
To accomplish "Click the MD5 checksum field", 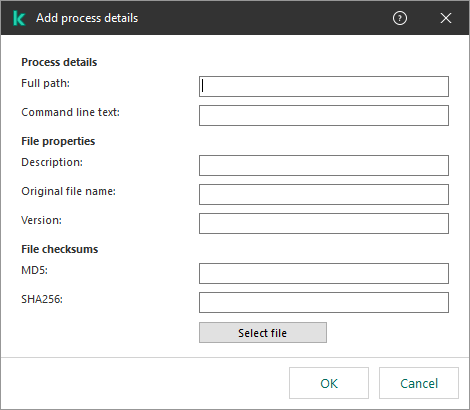I will [x=324, y=273].
